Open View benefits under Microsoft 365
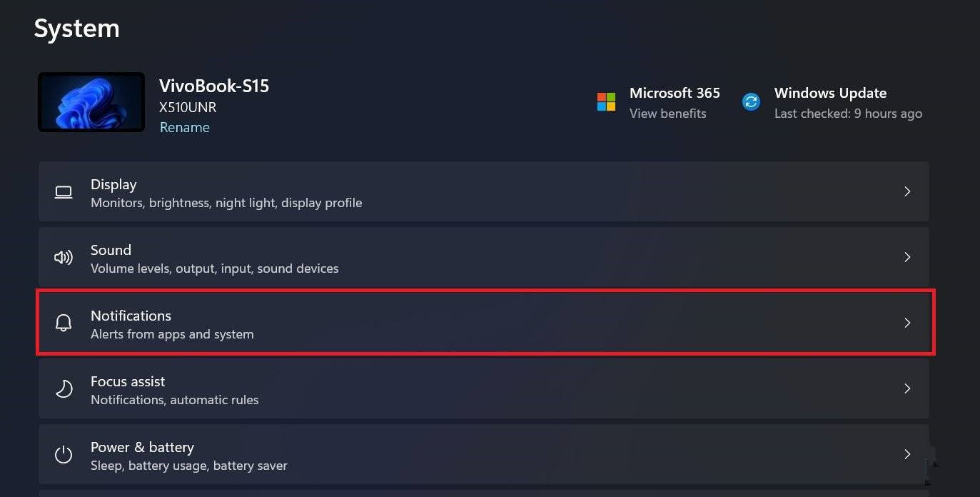The width and height of the screenshot is (980, 497). pyautogui.click(x=667, y=113)
